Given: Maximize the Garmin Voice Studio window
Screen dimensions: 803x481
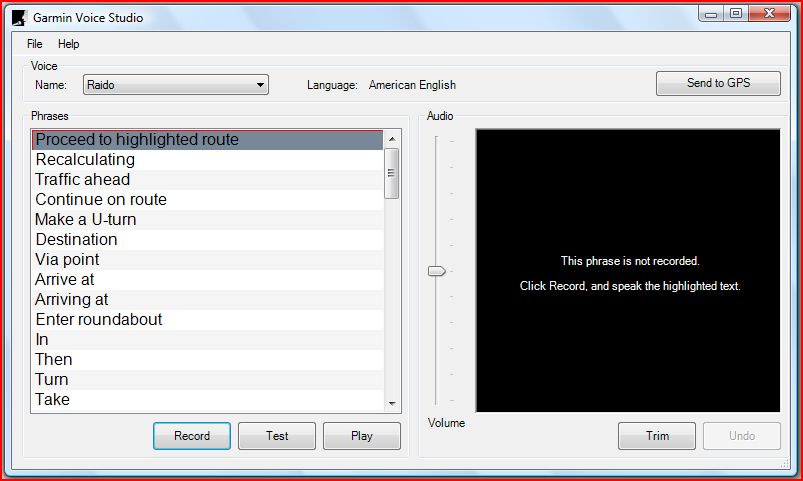Looking at the screenshot, I should pyautogui.click(x=736, y=14).
